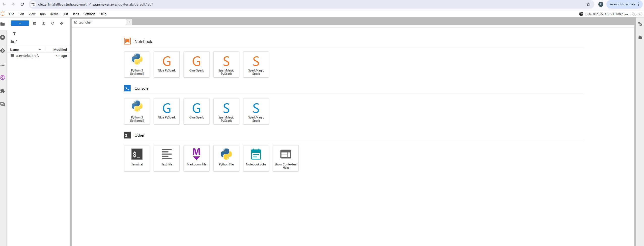This screenshot has height=246, width=644.
Task: Show Contextual Help panel
Action: pos(286,158)
